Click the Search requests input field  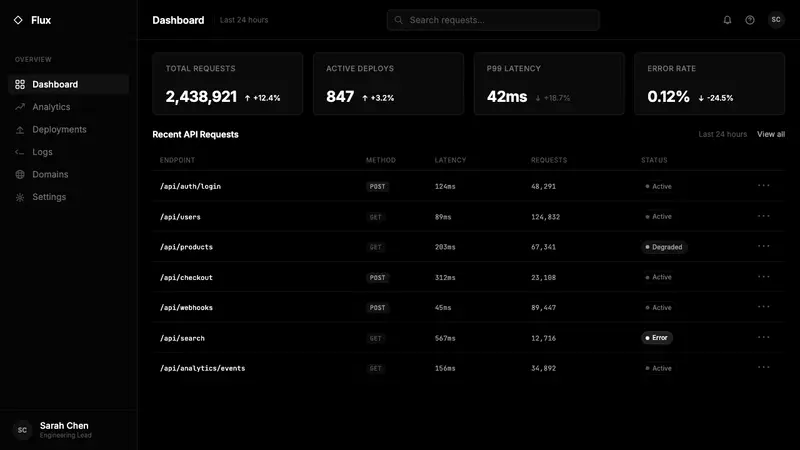(x=493, y=20)
